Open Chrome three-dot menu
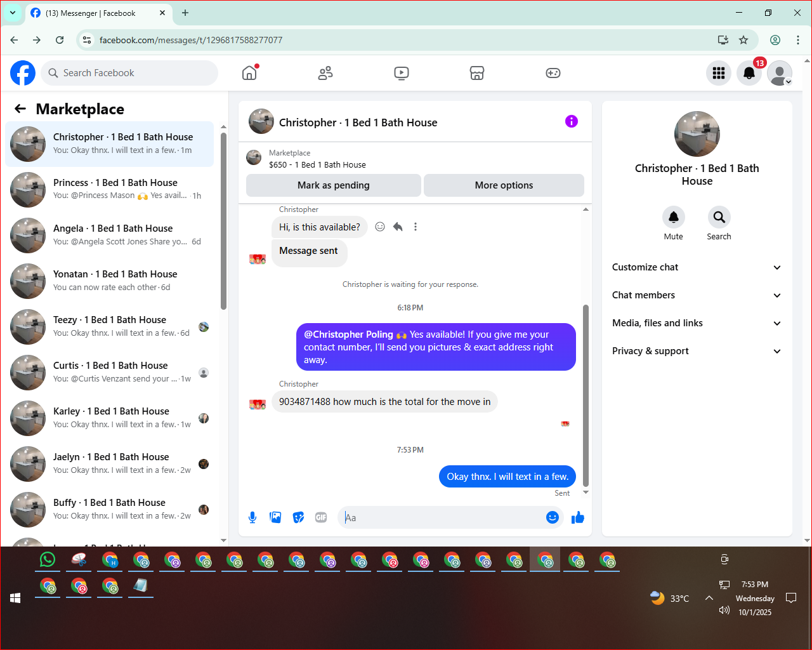812x650 pixels. tap(798, 40)
